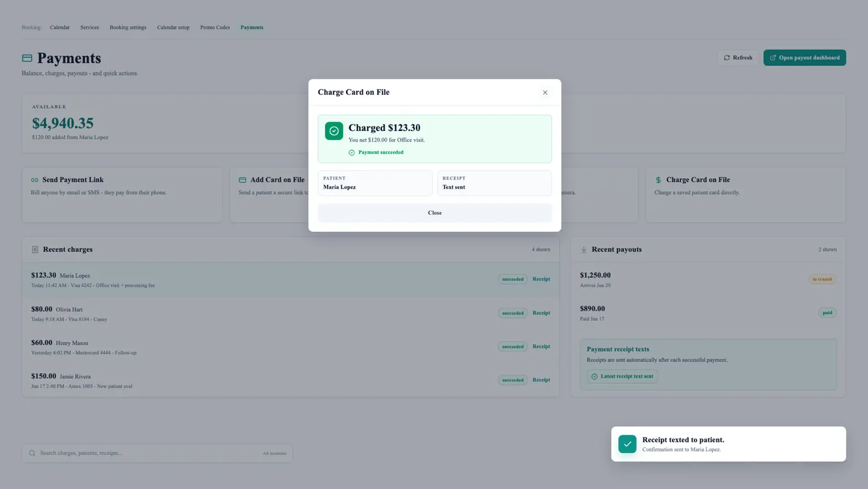Image resolution: width=868 pixels, height=489 pixels.
Task: Click the search magnifier icon in the search bar
Action: [32, 453]
